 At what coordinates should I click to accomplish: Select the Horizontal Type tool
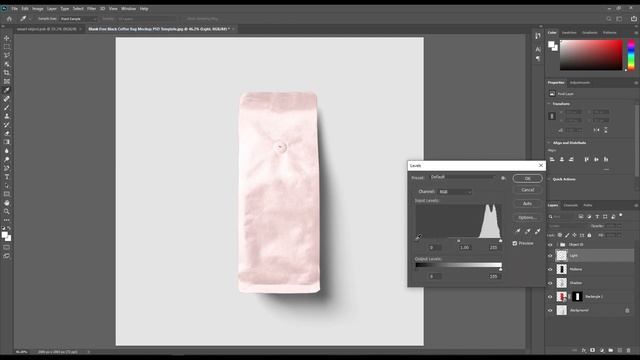(x=7, y=177)
